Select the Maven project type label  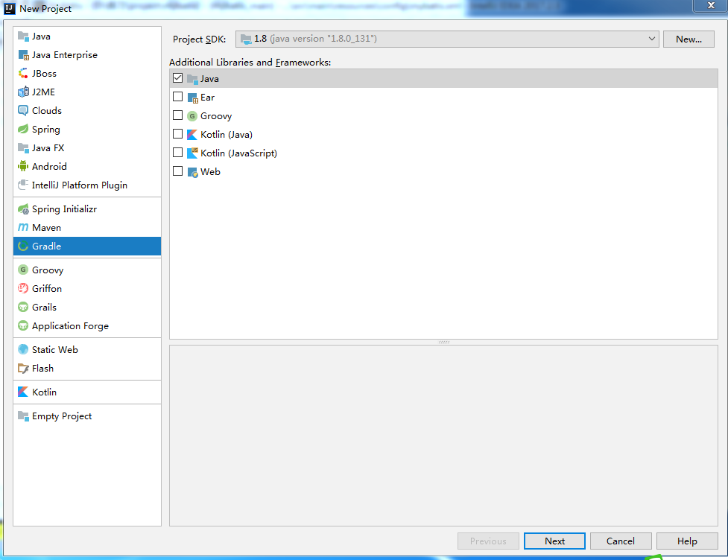[x=46, y=227]
